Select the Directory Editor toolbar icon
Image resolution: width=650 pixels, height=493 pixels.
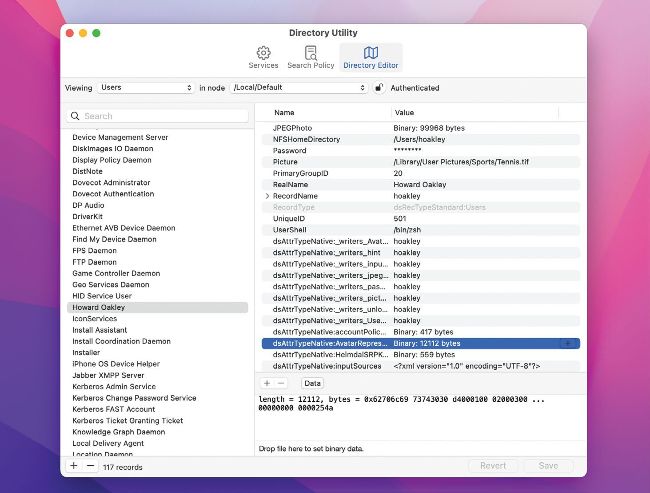(370, 56)
